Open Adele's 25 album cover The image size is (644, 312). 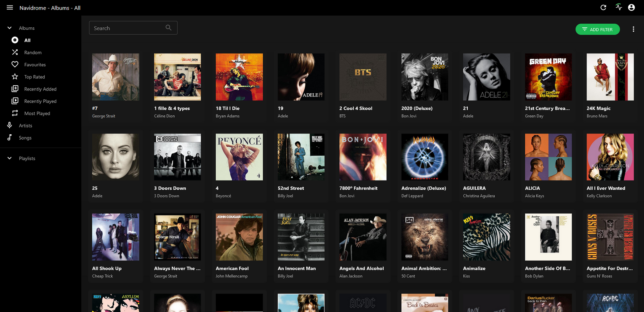coord(116,157)
